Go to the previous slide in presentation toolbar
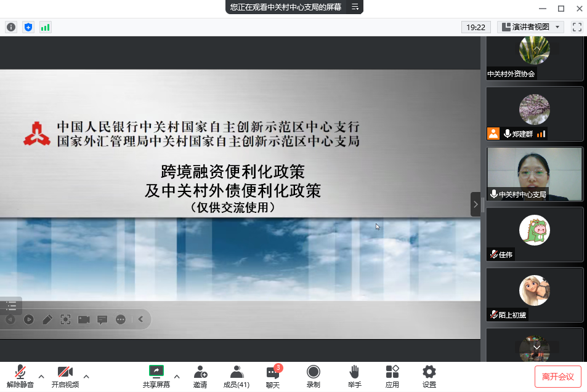 [10, 319]
